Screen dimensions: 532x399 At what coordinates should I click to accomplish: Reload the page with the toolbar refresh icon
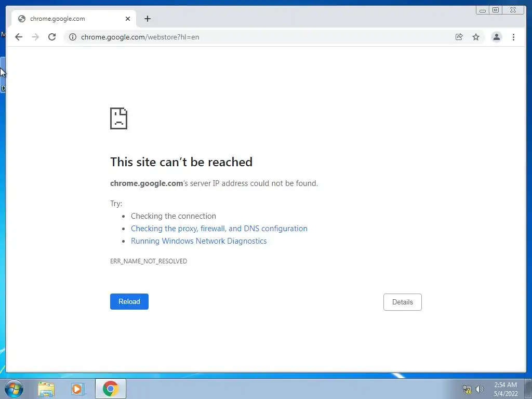point(52,37)
